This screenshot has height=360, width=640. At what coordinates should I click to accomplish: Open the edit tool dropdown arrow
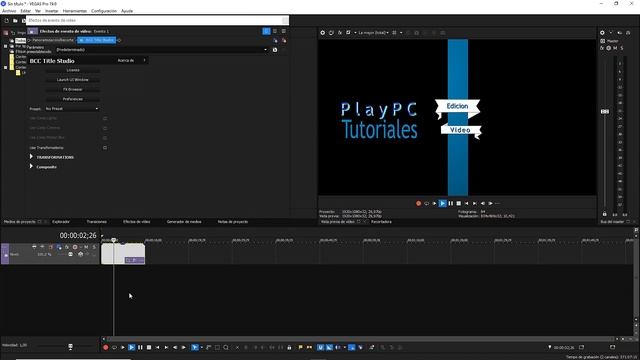click(x=201, y=347)
